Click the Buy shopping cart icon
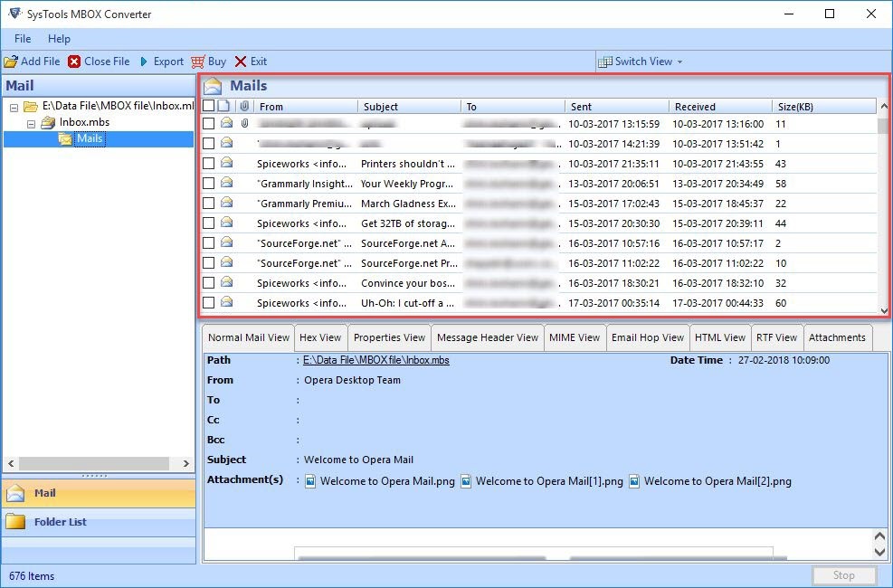Screen dimensions: 893x588 pyautogui.click(x=197, y=62)
